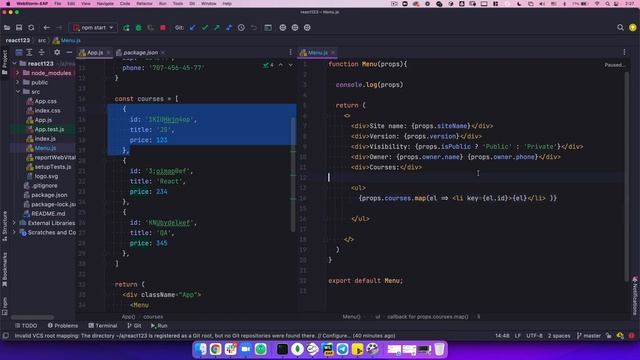
Task: Click the Git push arrow icon
Action: 217,28
